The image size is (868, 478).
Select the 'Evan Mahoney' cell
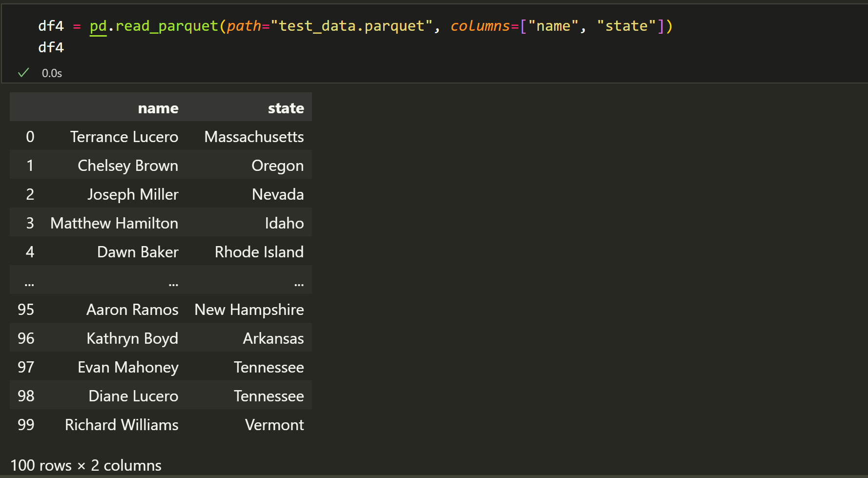128,367
